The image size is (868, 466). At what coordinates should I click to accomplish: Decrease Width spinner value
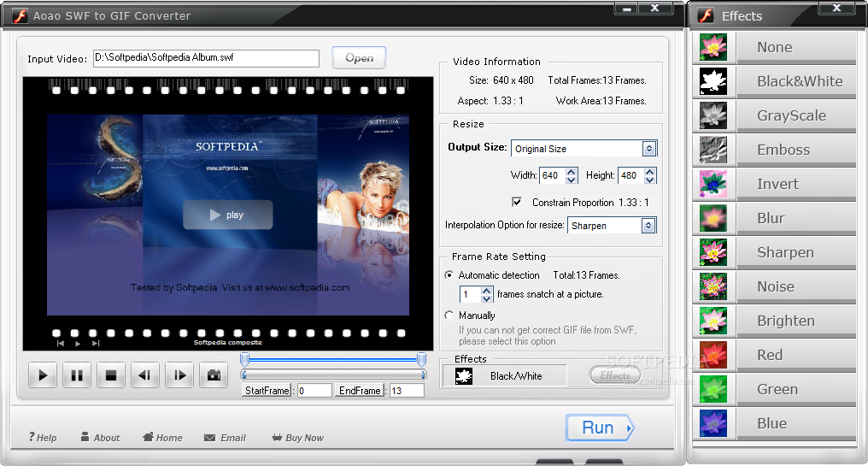pyautogui.click(x=572, y=180)
